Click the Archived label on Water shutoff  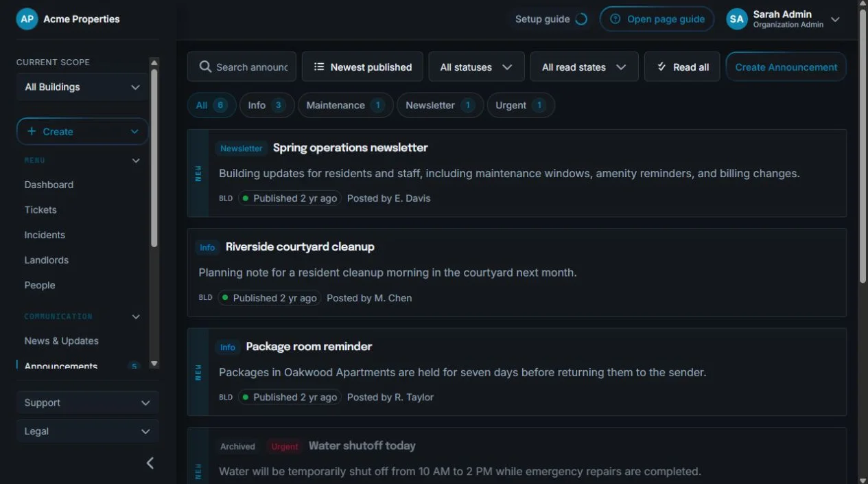click(x=237, y=447)
